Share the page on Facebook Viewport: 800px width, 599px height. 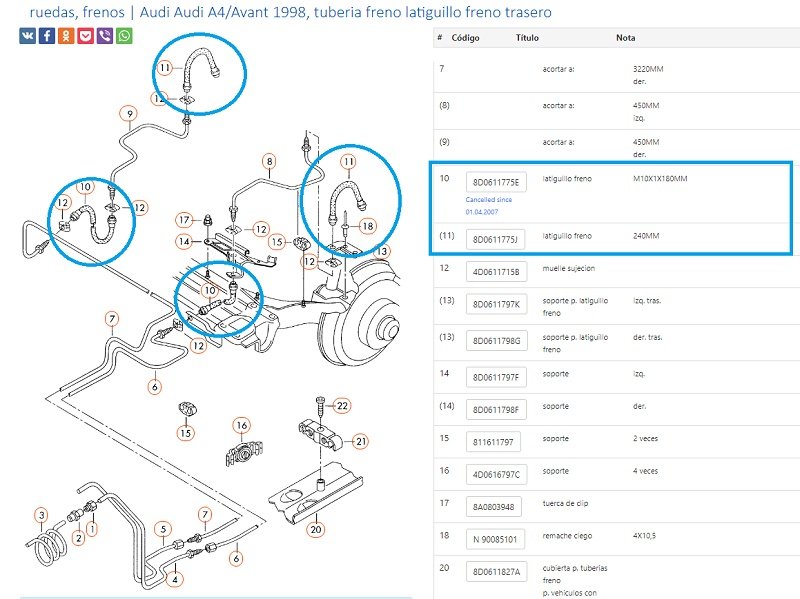click(x=47, y=36)
